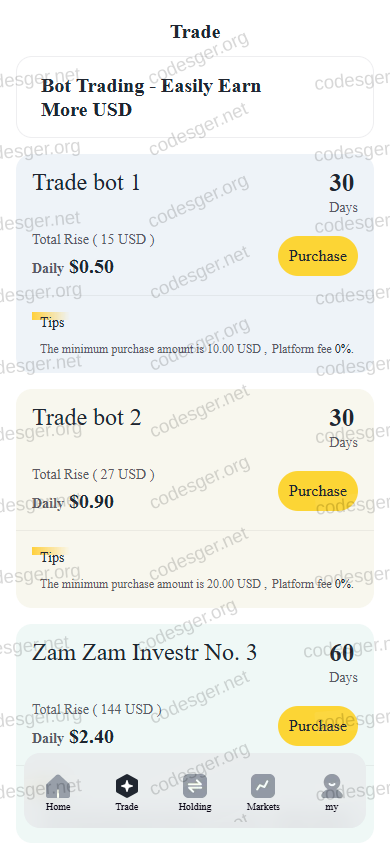The image size is (390, 844).
Task: Tap the Holding tab label
Action: click(x=195, y=807)
